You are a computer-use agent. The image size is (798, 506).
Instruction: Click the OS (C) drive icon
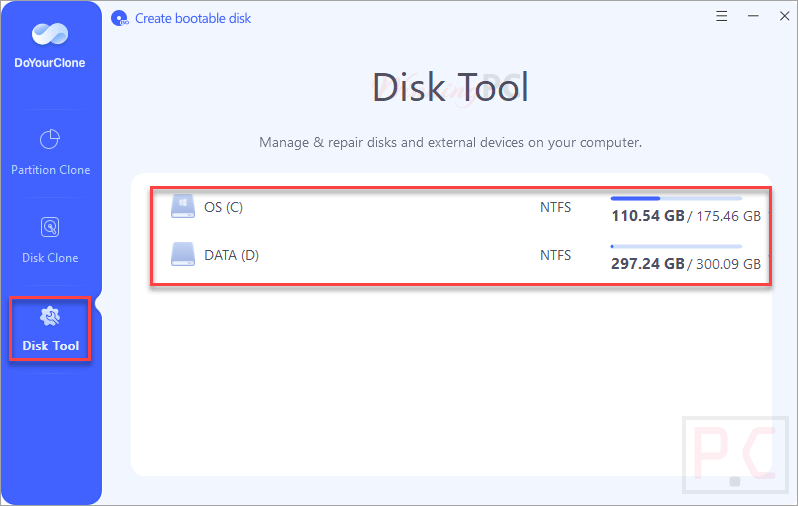point(183,206)
